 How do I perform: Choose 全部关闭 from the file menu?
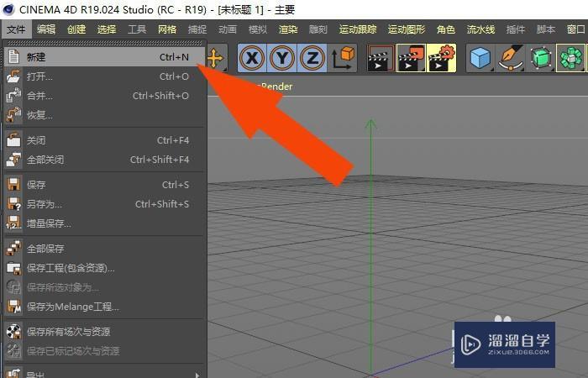point(105,160)
